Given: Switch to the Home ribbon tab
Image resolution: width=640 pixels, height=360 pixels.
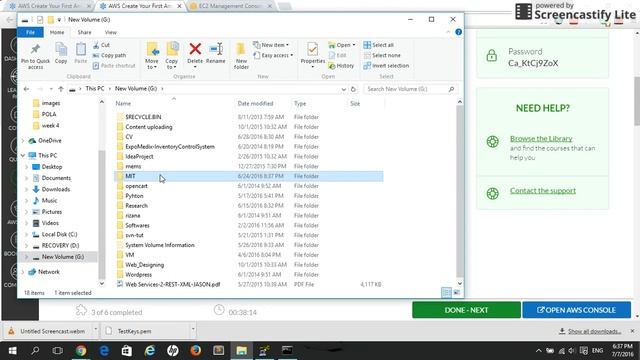Looking at the screenshot, I should click(x=57, y=32).
